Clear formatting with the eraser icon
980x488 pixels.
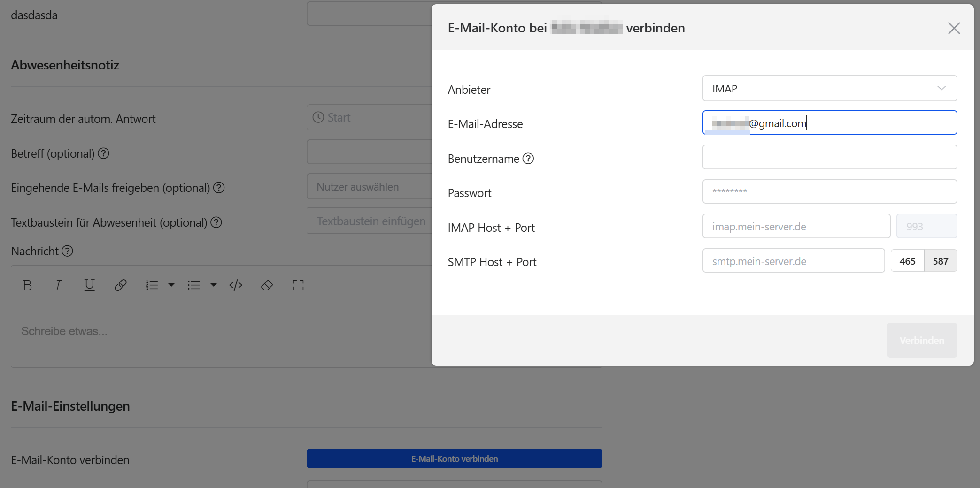267,285
